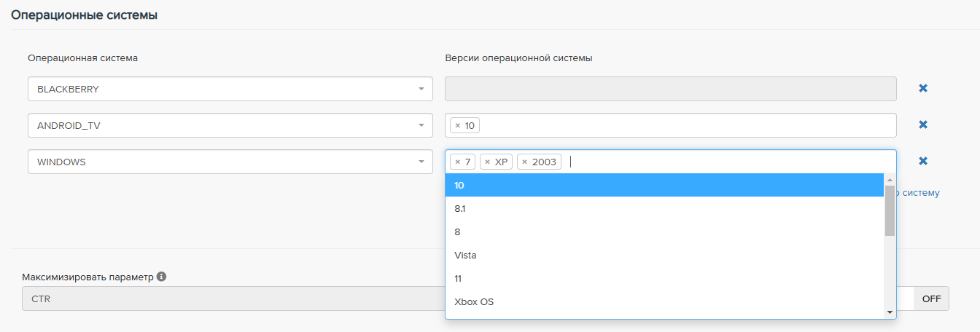Open the ANDROID_TV operating system dropdown
980x332 pixels.
[230, 125]
